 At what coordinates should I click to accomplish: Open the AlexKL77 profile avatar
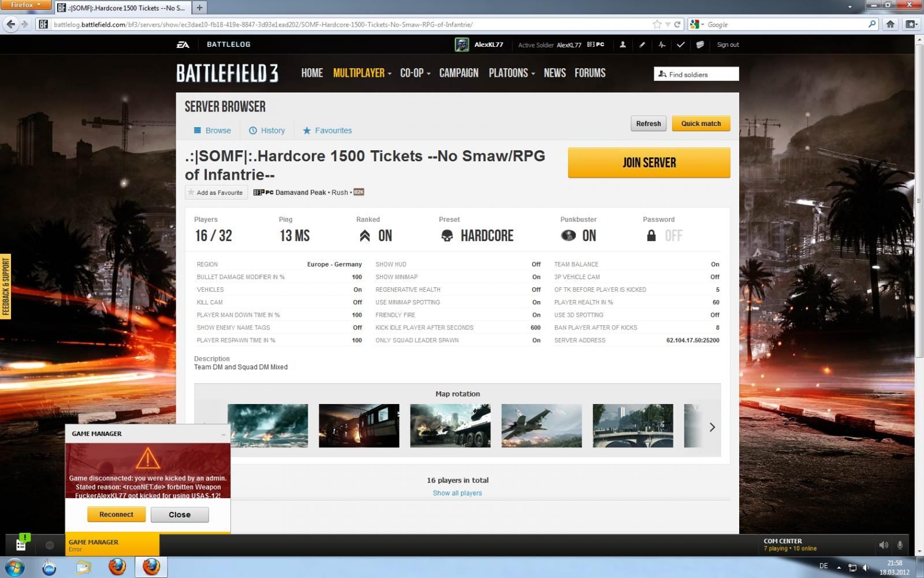point(462,45)
